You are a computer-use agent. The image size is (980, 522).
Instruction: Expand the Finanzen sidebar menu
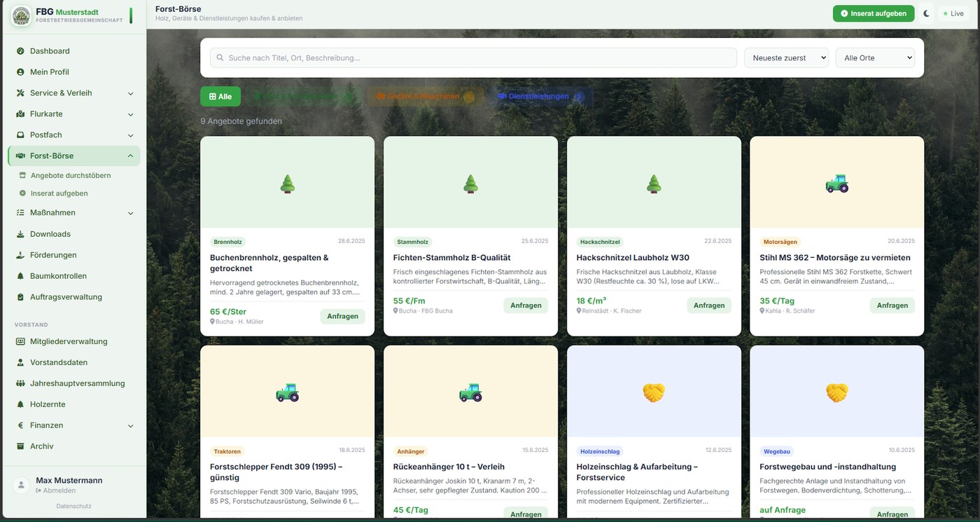[x=130, y=425]
